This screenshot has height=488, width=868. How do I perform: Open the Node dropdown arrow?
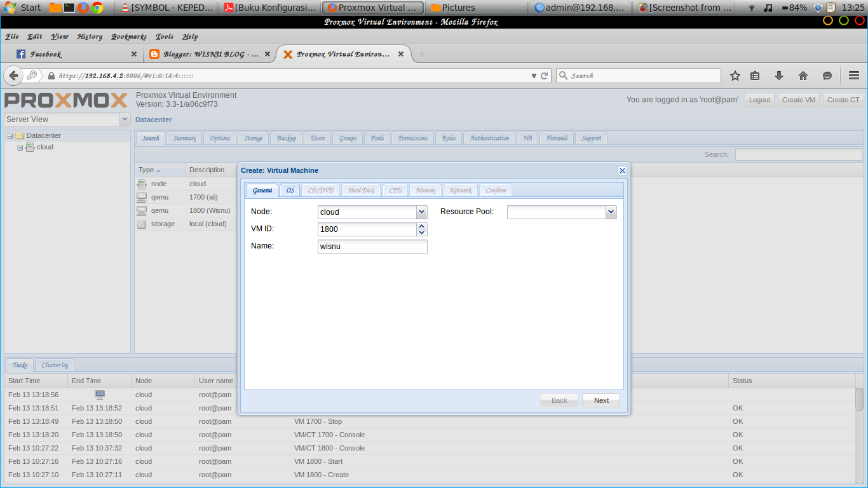421,212
